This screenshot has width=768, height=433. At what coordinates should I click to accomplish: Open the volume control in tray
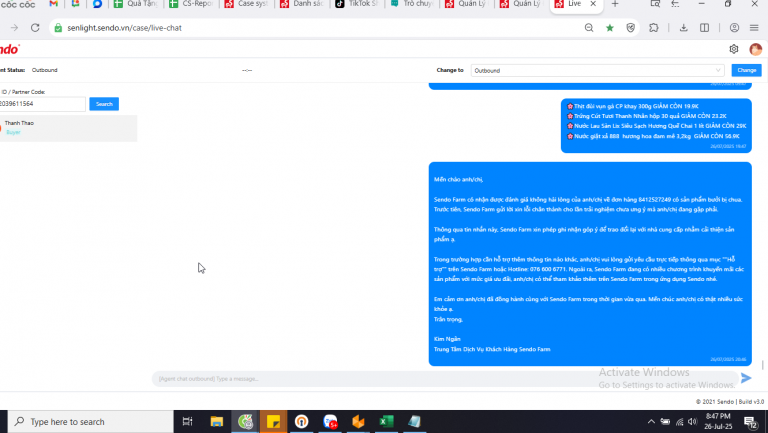pyautogui.click(x=692, y=422)
